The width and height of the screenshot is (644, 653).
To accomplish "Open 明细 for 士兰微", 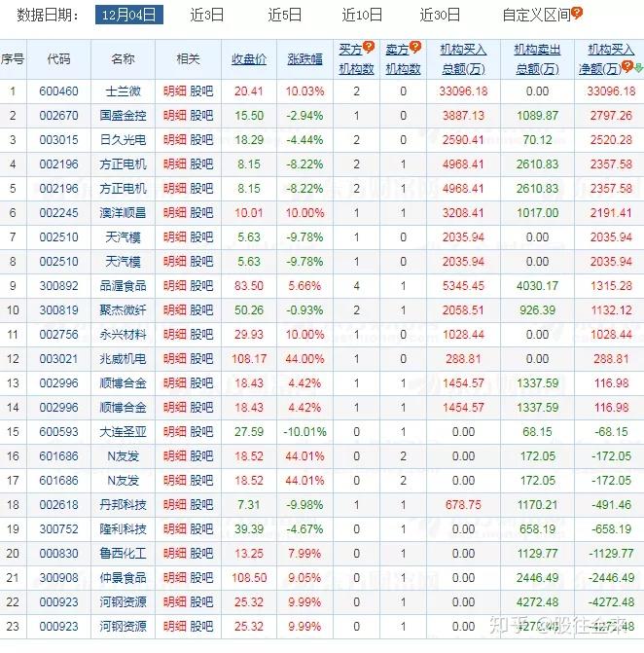I will 175,91.
